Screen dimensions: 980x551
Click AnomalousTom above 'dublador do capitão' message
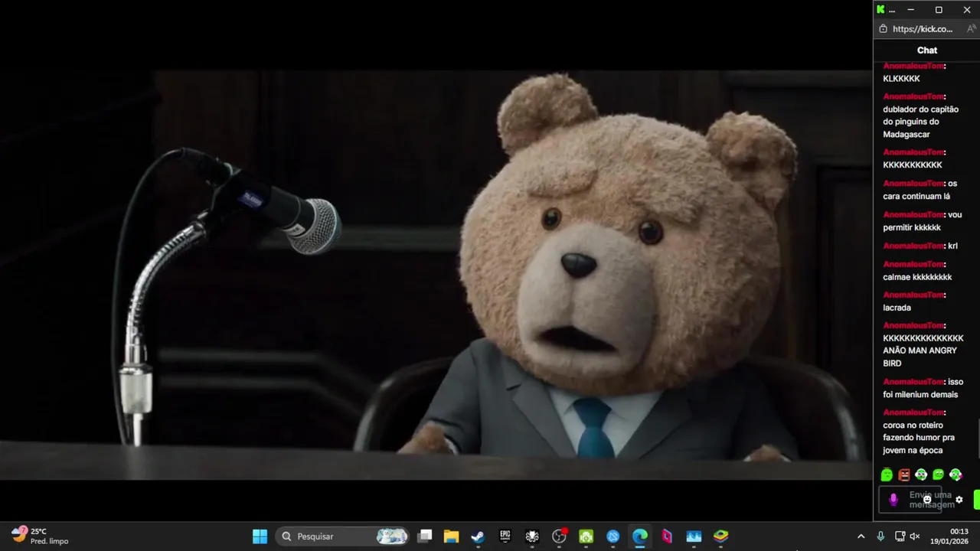pyautogui.click(x=913, y=96)
